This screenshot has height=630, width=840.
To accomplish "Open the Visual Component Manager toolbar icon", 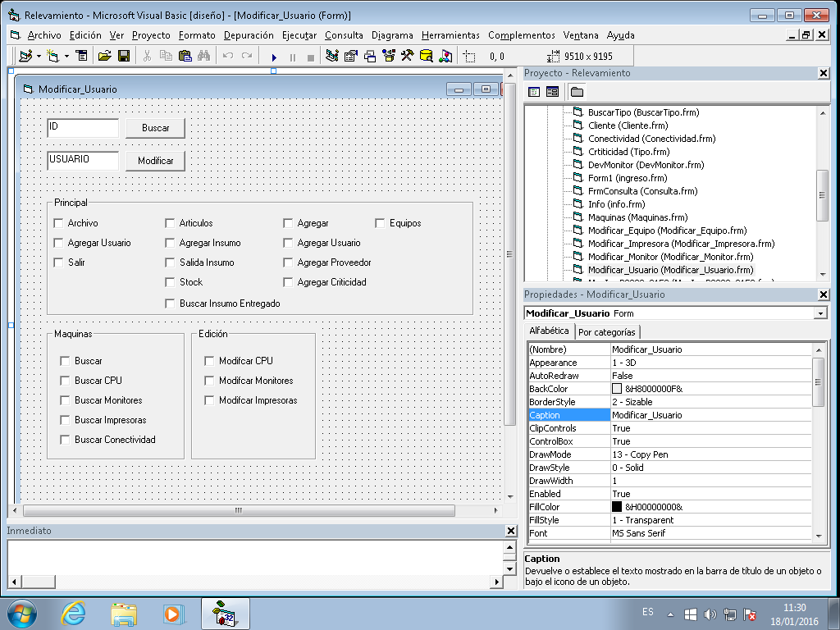I will click(445, 56).
